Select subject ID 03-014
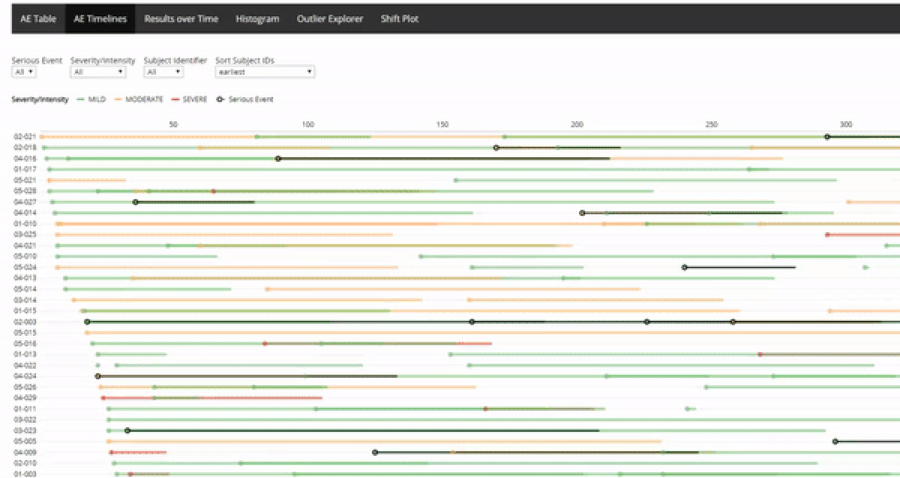Screen dimensions: 900x478 pyautogui.click(x=25, y=300)
